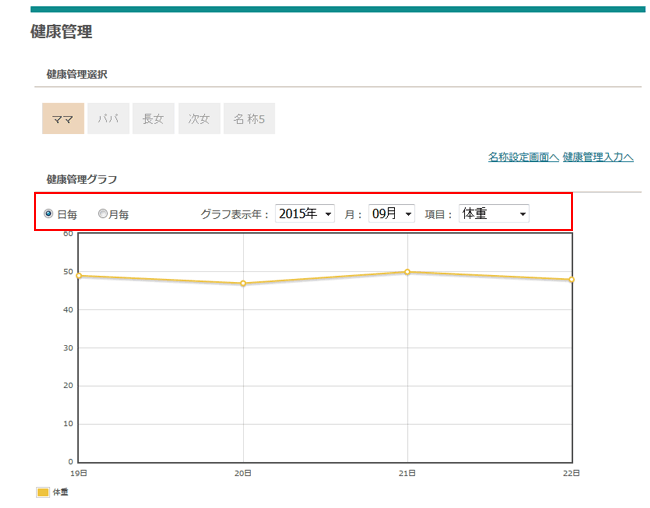Click the yellow 体重 legend swatch
Image resolution: width=650 pixels, height=508 pixels.
point(43,492)
